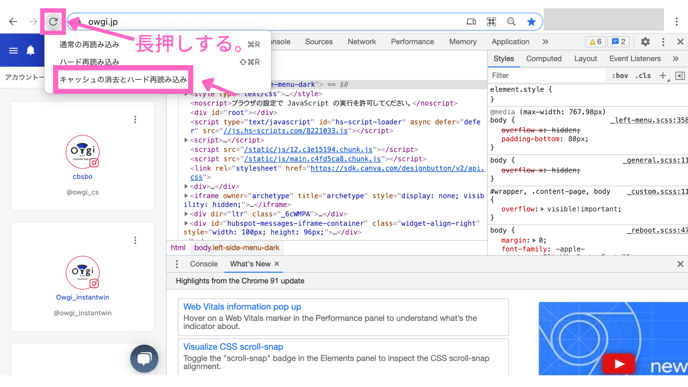Open options menu for Owgi_instantwin account card
688x387 pixels.
(x=135, y=240)
